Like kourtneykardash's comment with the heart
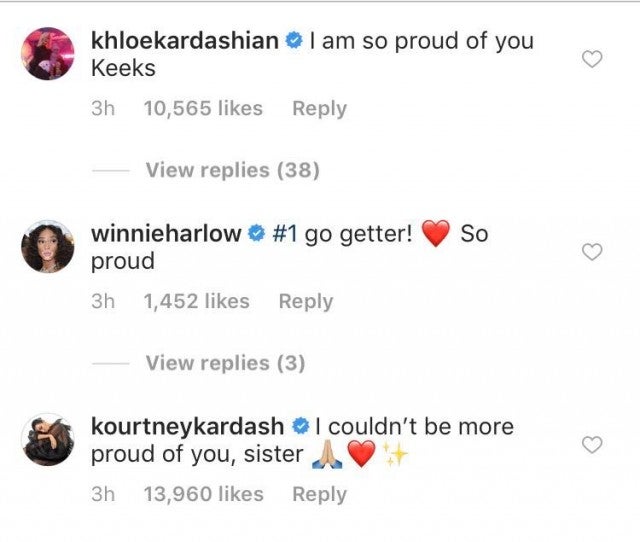Screen dimensions: 640x542 coord(592,444)
